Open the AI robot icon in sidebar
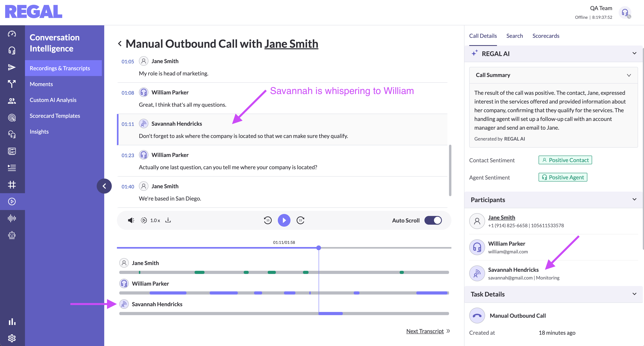 [x=12, y=235]
